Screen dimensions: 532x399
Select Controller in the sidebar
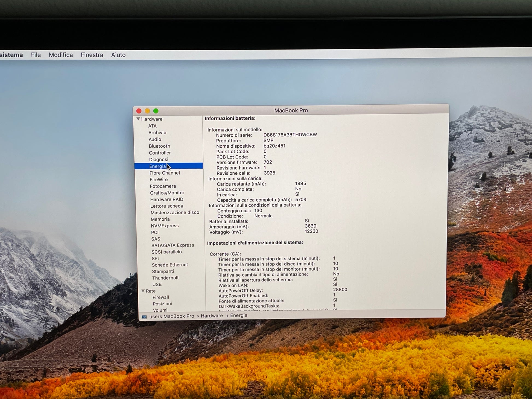point(160,153)
